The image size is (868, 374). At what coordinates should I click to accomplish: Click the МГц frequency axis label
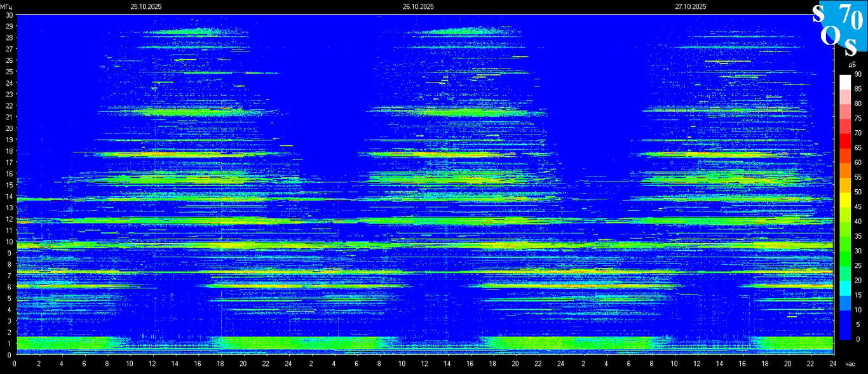(x=6, y=6)
